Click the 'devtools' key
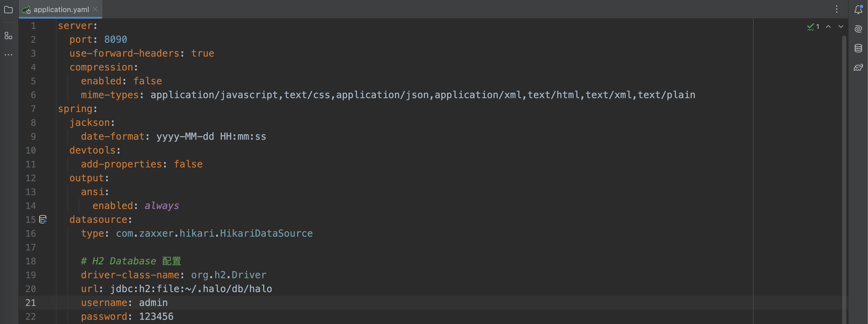 [92, 150]
